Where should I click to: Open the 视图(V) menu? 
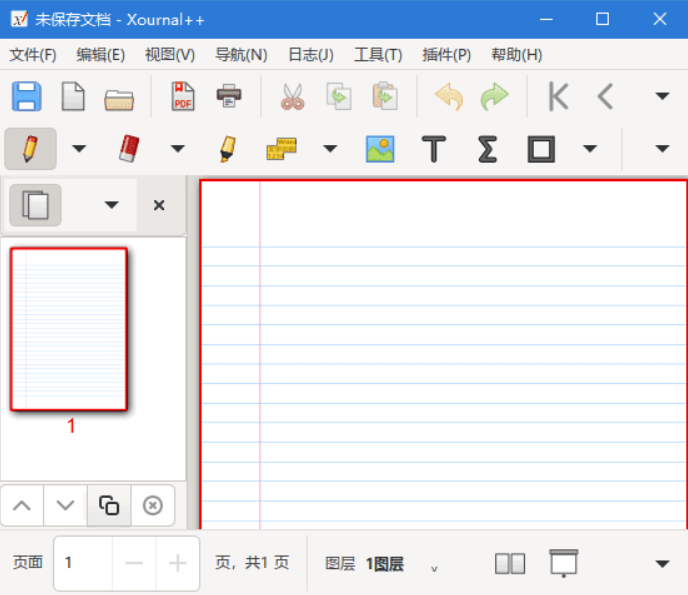[x=170, y=55]
